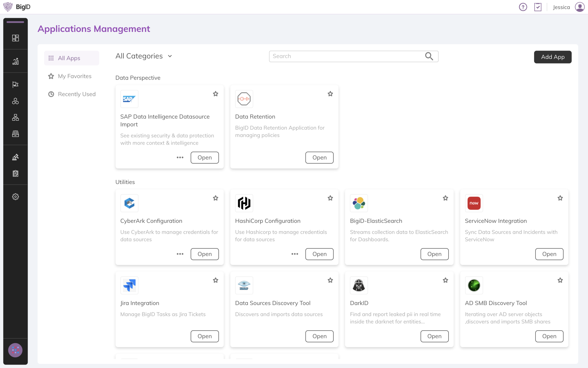The height and width of the screenshot is (368, 588).
Task: Star the DarkID app as favorite
Action: click(x=445, y=280)
